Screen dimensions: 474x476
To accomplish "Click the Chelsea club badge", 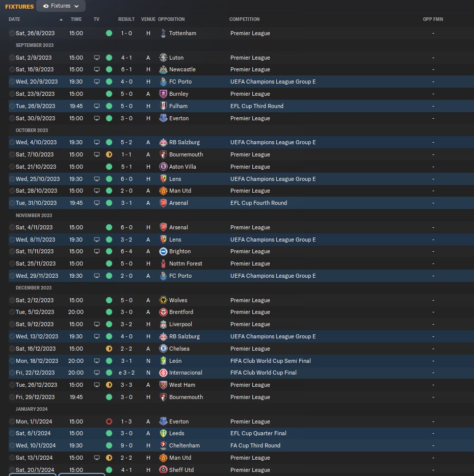I will coord(163,349).
